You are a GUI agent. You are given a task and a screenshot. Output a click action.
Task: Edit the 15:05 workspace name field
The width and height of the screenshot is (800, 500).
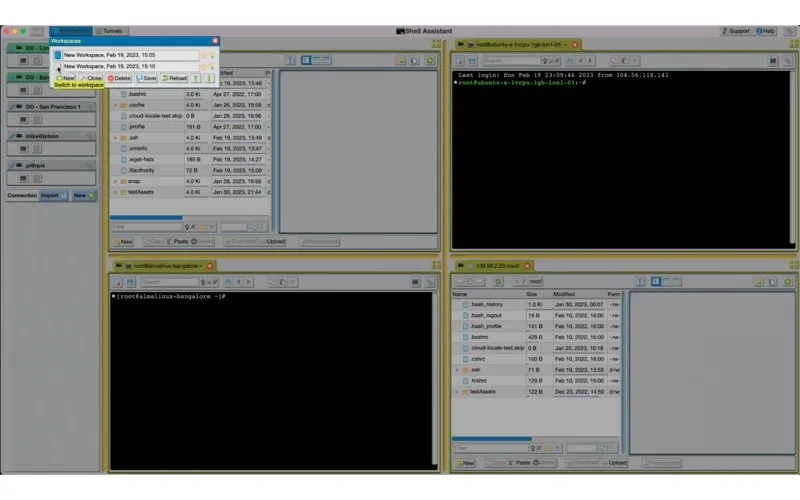tap(131, 55)
